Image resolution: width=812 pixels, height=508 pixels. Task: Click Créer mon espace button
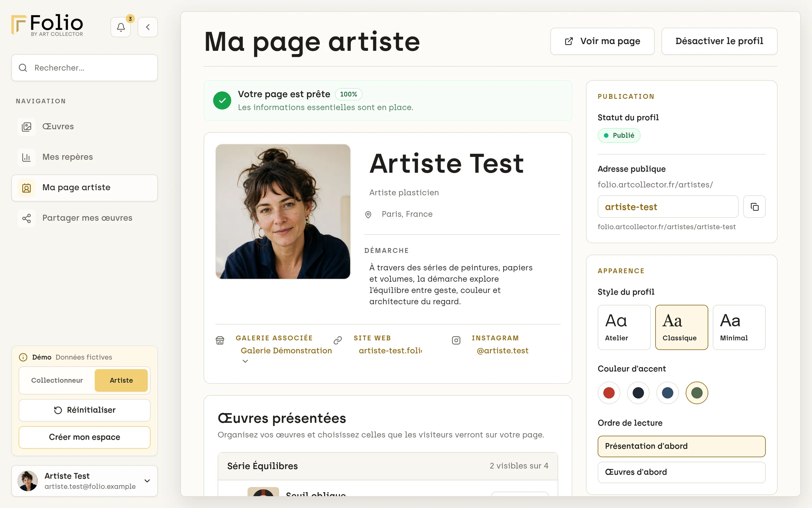(85, 438)
